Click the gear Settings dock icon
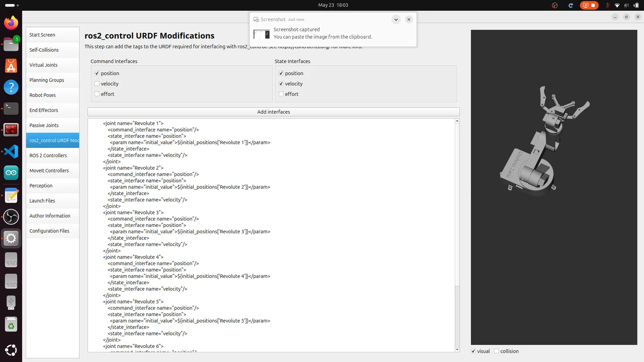 tap(11, 239)
